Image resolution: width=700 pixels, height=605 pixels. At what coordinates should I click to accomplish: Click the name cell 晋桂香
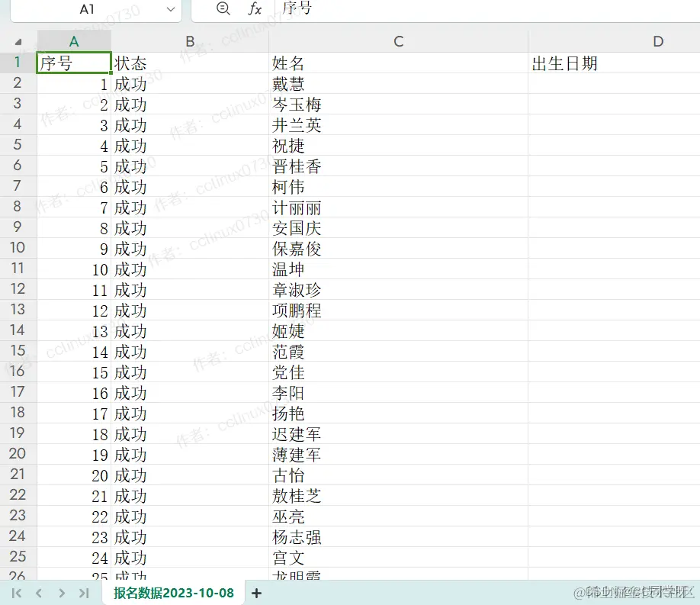point(398,166)
